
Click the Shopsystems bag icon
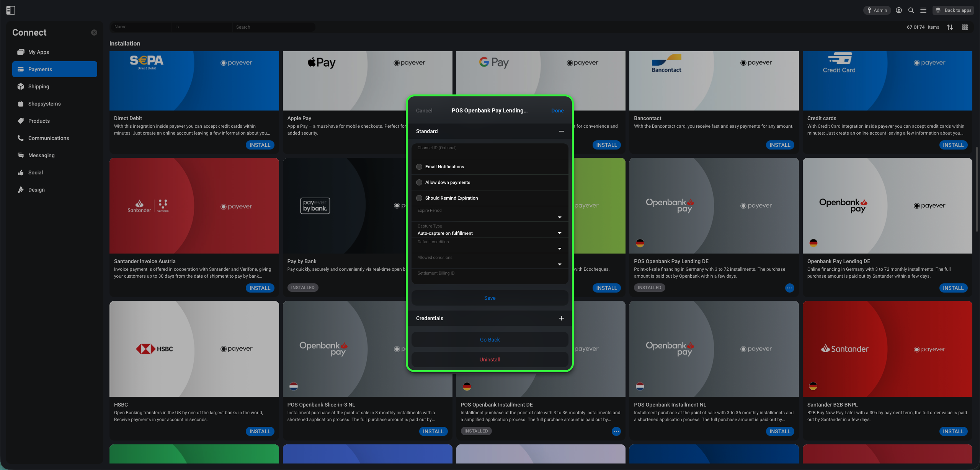pyautogui.click(x=21, y=104)
